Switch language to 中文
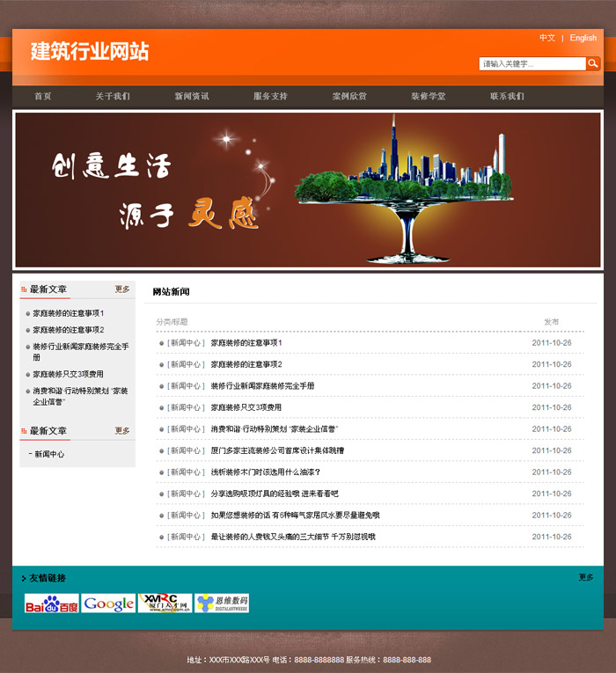This screenshot has height=673, width=616. coord(547,38)
